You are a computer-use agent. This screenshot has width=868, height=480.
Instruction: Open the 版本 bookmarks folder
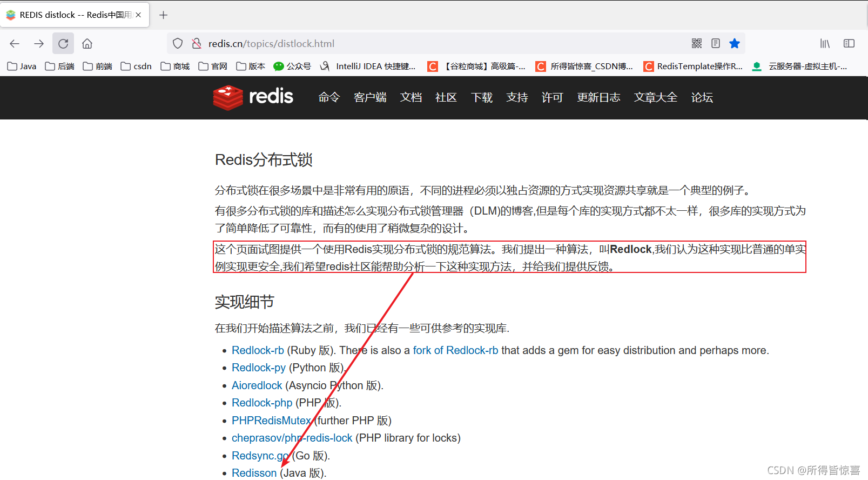[251, 66]
